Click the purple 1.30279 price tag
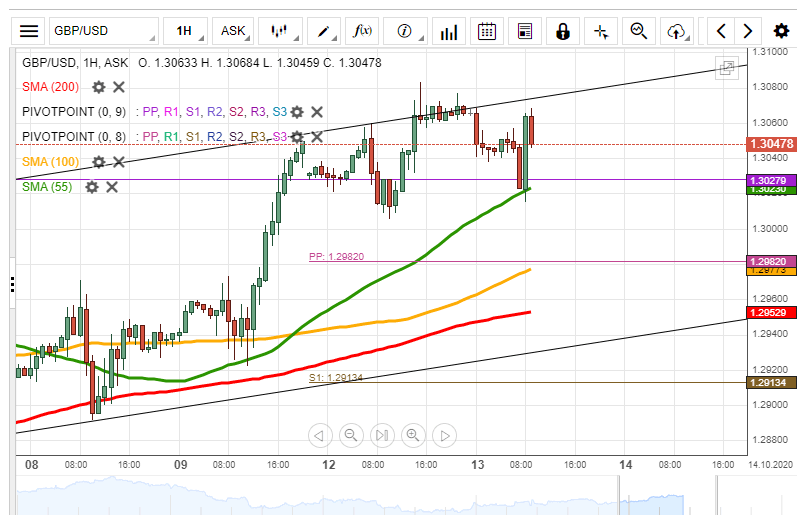Viewport: 806px width, 521px height. 772,180
